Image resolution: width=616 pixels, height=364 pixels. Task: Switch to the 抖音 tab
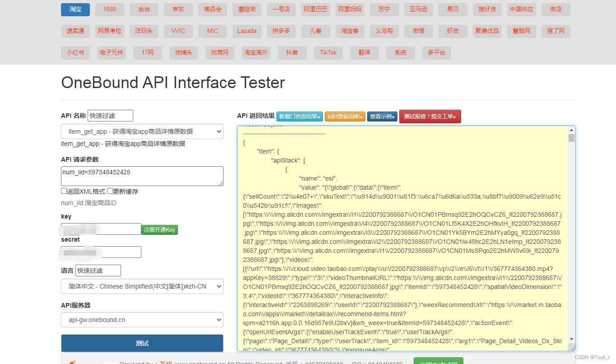pos(292,53)
